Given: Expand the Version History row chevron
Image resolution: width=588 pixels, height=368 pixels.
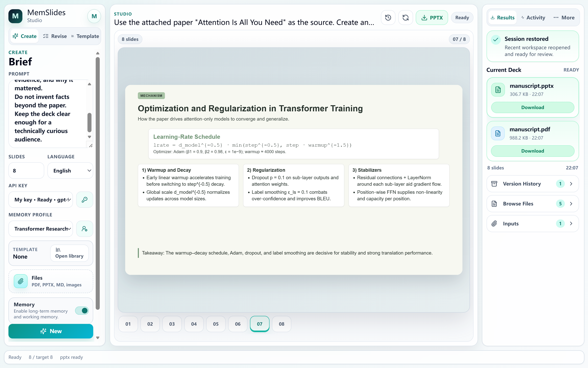Looking at the screenshot, I should (571, 184).
